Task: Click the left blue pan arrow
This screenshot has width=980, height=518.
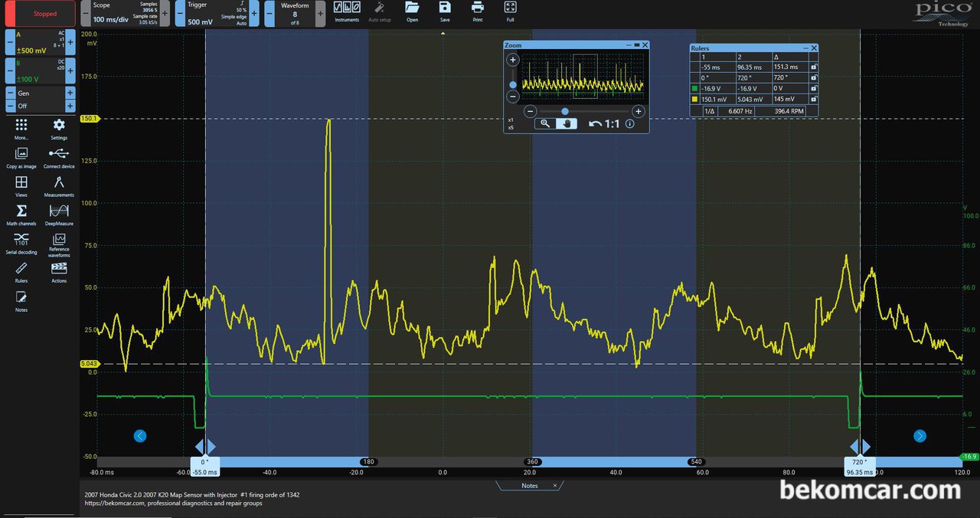Action: pos(139,436)
